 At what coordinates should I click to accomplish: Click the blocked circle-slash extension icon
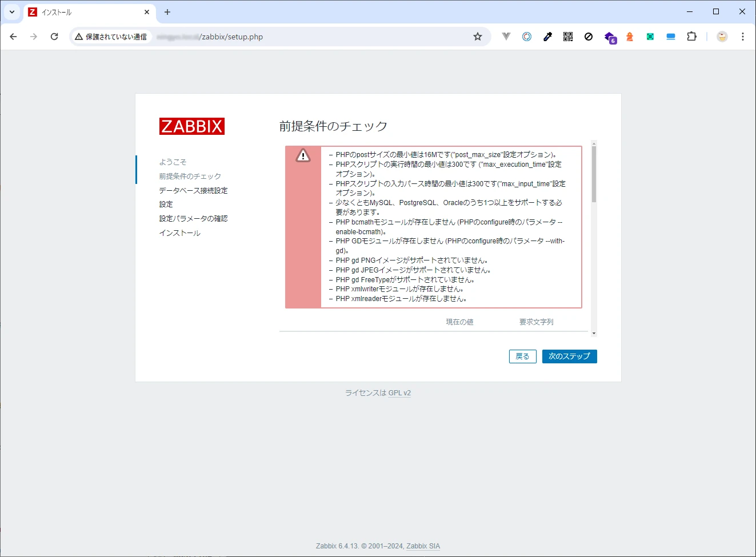[x=589, y=37]
